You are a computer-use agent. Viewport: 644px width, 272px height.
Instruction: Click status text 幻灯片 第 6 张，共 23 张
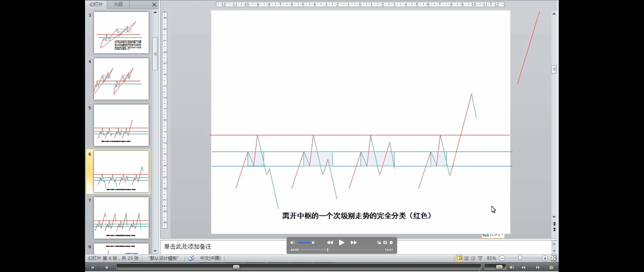coord(113,258)
